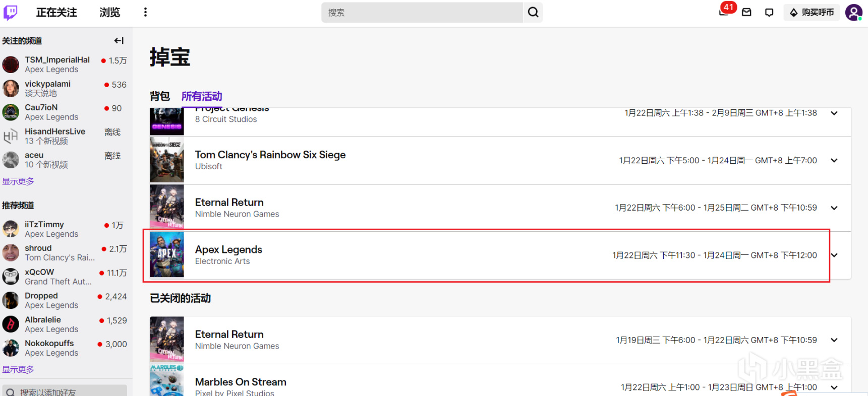Image resolution: width=868 pixels, height=396 pixels.
Task: Click the Marbles On Stream title
Action: click(x=241, y=382)
